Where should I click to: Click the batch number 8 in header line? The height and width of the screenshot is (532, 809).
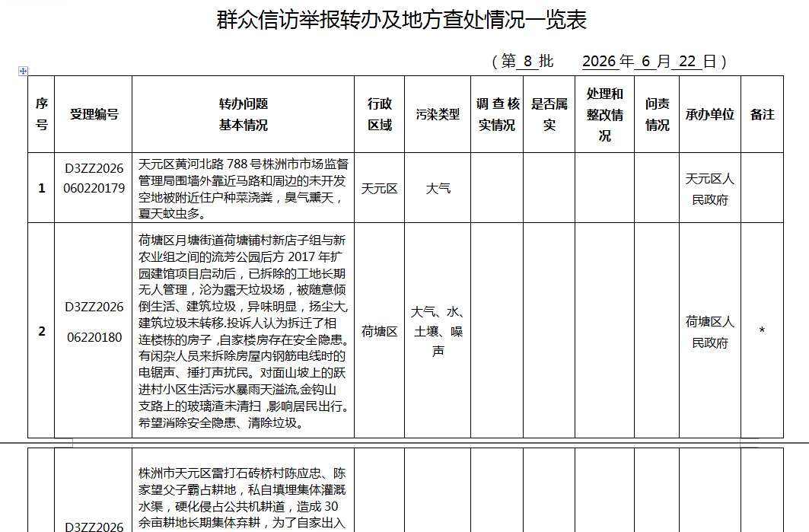pyautogui.click(x=527, y=62)
